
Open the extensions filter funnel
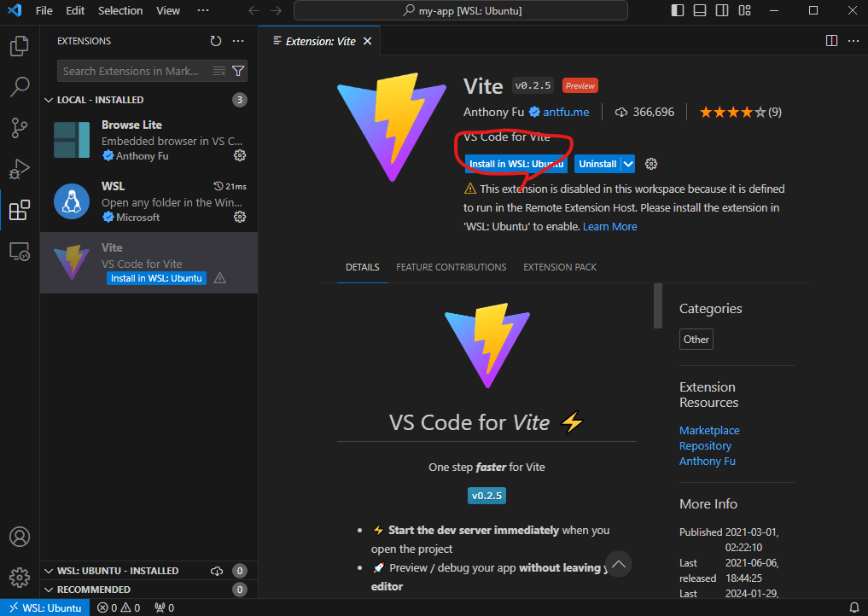click(238, 71)
